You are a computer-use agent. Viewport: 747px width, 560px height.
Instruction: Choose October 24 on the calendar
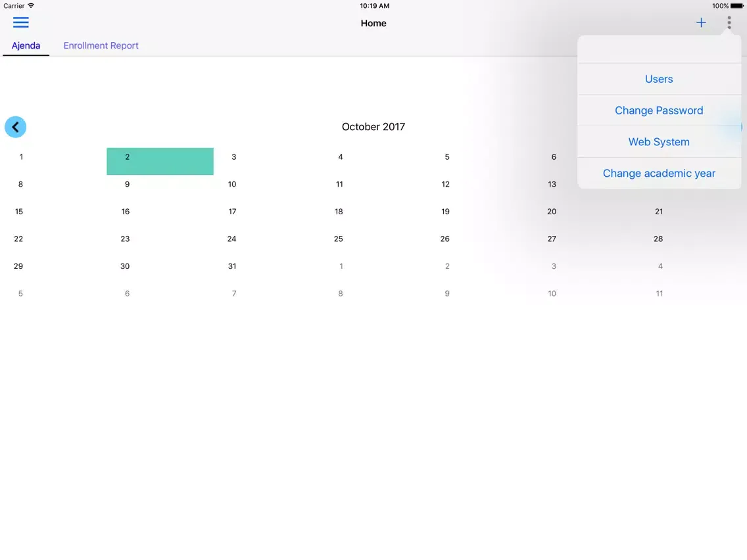231,239
